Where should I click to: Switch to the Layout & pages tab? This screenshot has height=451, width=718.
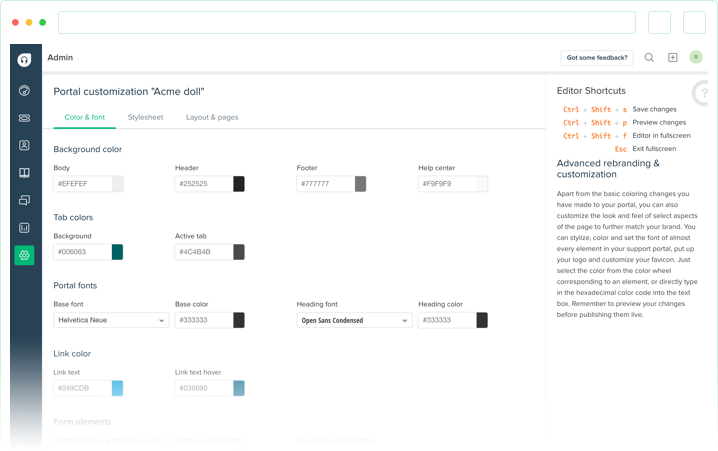coord(212,117)
